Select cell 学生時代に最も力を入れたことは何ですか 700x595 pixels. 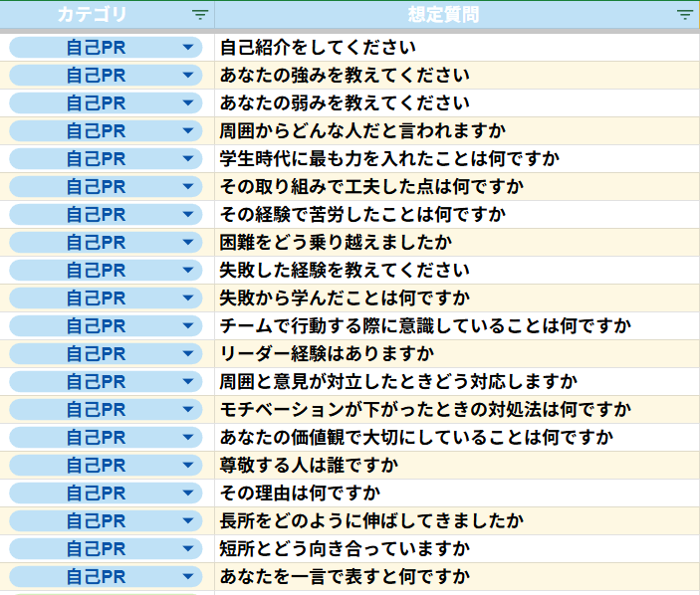[457, 159]
